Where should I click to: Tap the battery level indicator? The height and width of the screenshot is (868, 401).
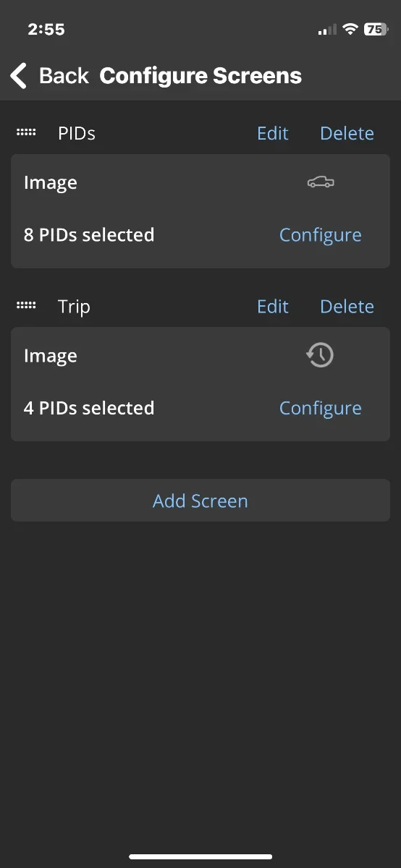coord(376,30)
